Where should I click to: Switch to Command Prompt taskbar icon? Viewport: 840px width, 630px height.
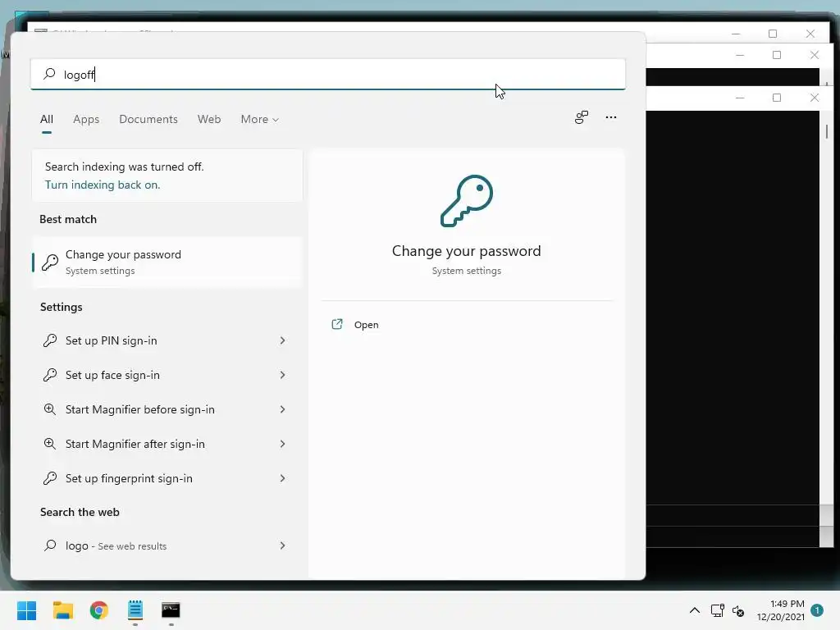coord(171,610)
